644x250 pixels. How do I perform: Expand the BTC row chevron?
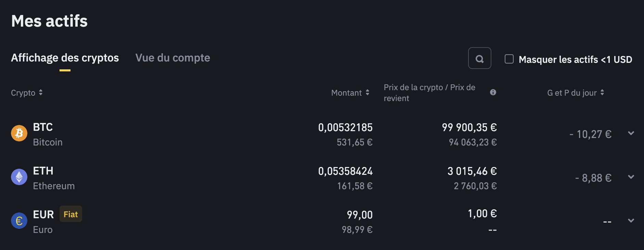click(631, 133)
